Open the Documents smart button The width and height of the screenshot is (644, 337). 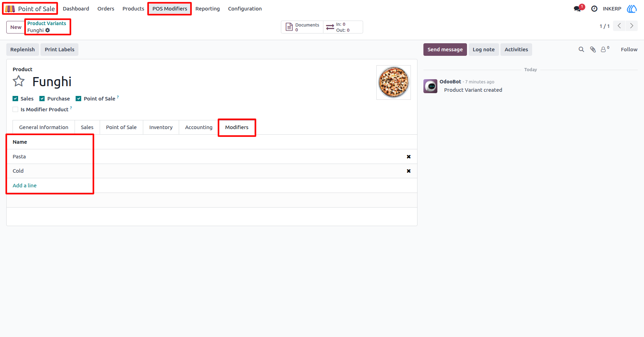point(302,27)
